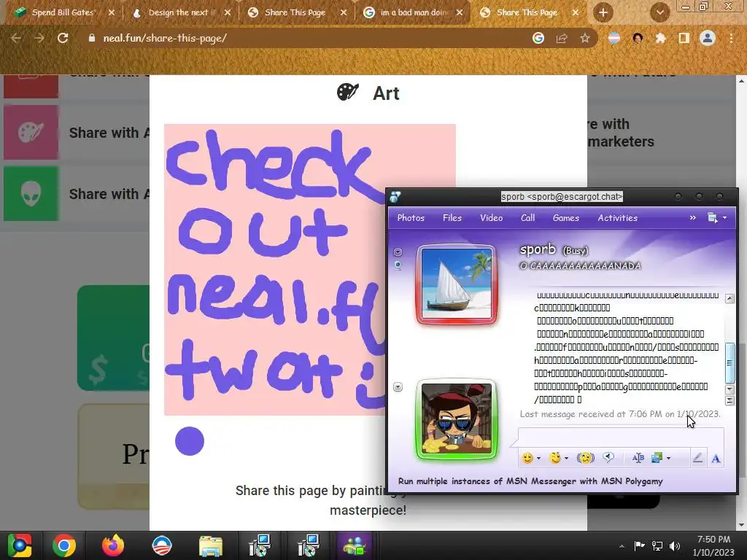Open the Chrome profile avatar icon
This screenshot has width=747, height=560.
[708, 38]
